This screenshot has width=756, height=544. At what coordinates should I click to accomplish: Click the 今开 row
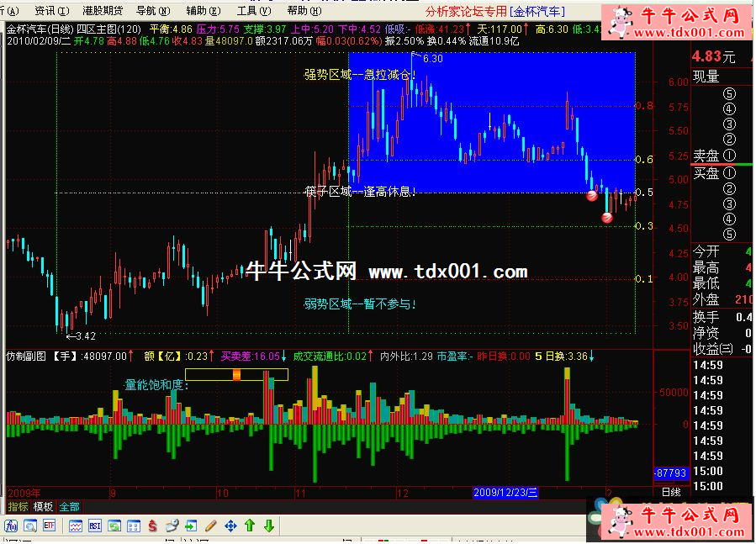(x=722, y=251)
